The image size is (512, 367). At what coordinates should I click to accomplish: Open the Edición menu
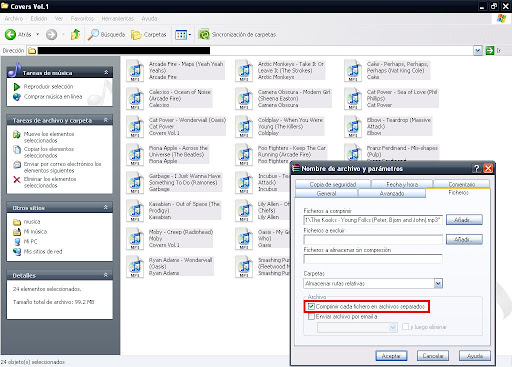pyautogui.click(x=39, y=19)
